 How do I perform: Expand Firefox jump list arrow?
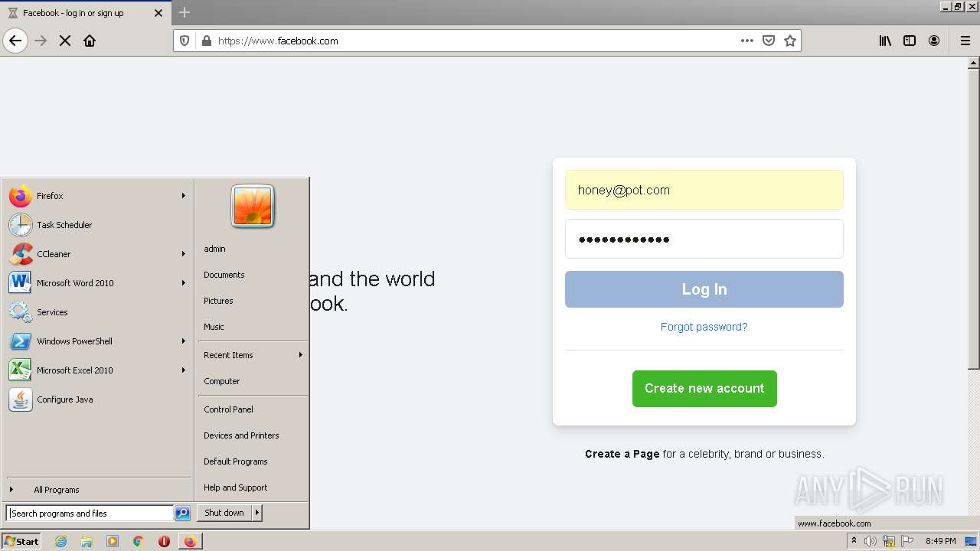184,196
